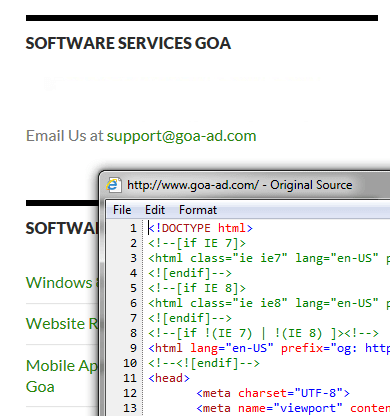
Task: Click source line 9 html lang en-US
Action: tap(269, 348)
